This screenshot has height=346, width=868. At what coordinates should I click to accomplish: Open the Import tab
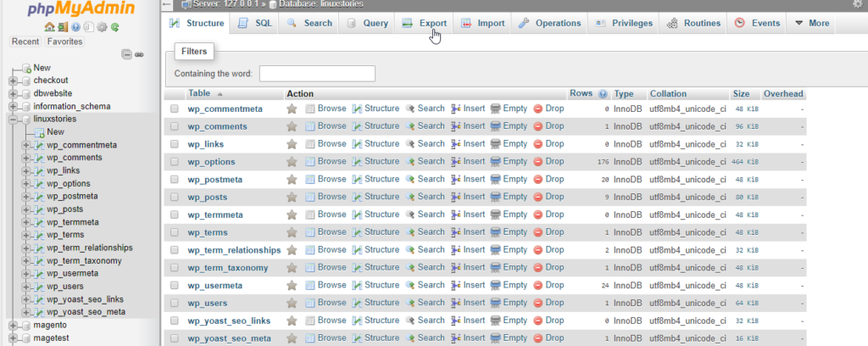coord(483,23)
